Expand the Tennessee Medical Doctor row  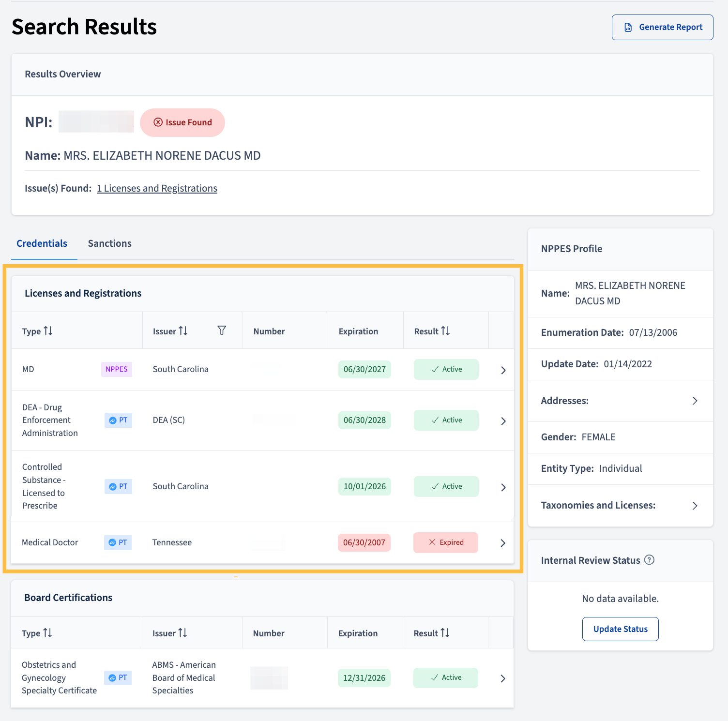502,543
